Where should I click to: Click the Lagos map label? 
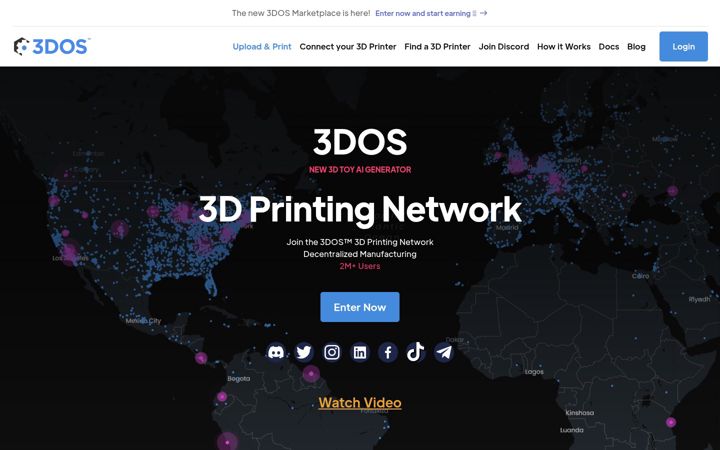click(534, 372)
